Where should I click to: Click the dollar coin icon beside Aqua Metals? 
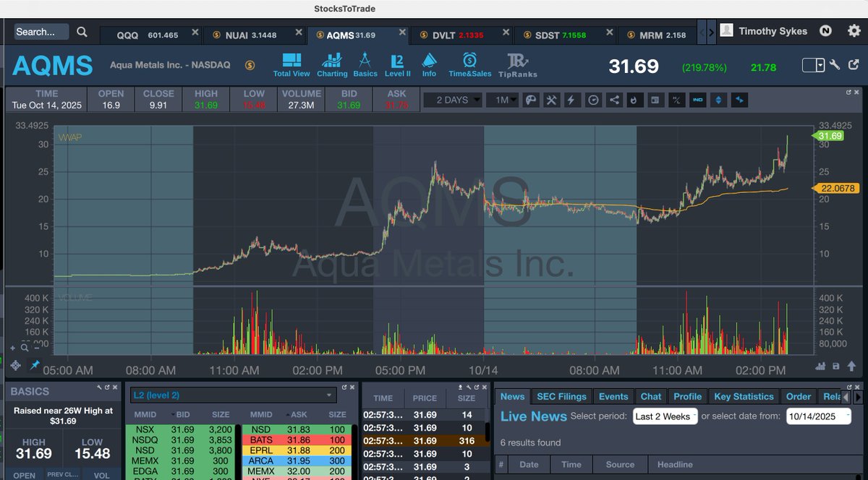point(250,65)
